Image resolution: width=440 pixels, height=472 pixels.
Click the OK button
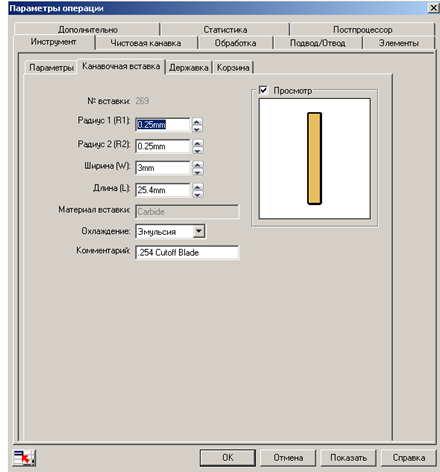coord(228,458)
